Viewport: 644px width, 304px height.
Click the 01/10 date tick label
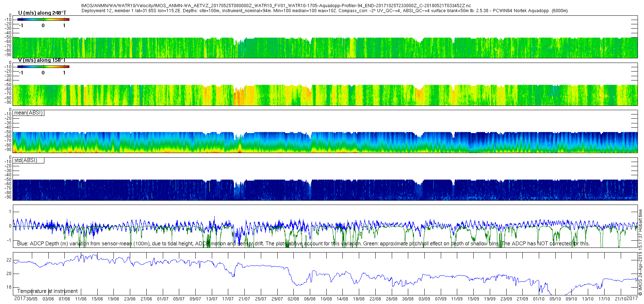(539, 299)
